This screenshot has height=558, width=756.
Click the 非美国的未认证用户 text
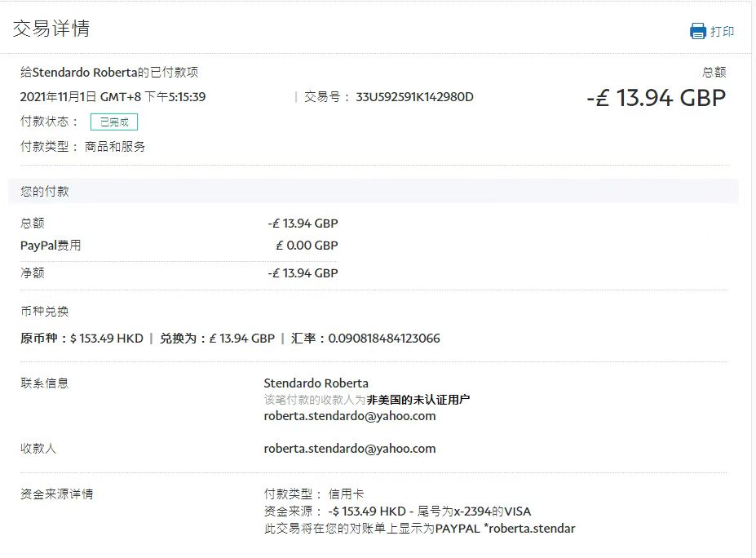418,400
